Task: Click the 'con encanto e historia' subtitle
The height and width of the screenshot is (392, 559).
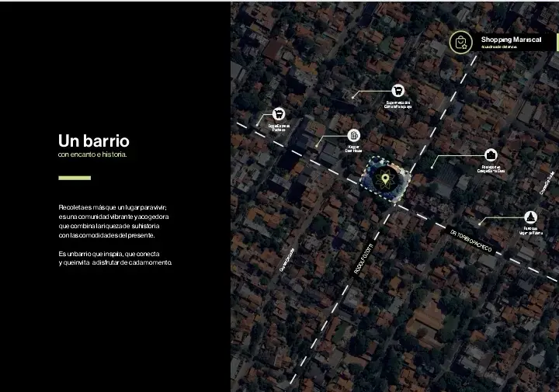Action: click(x=92, y=155)
